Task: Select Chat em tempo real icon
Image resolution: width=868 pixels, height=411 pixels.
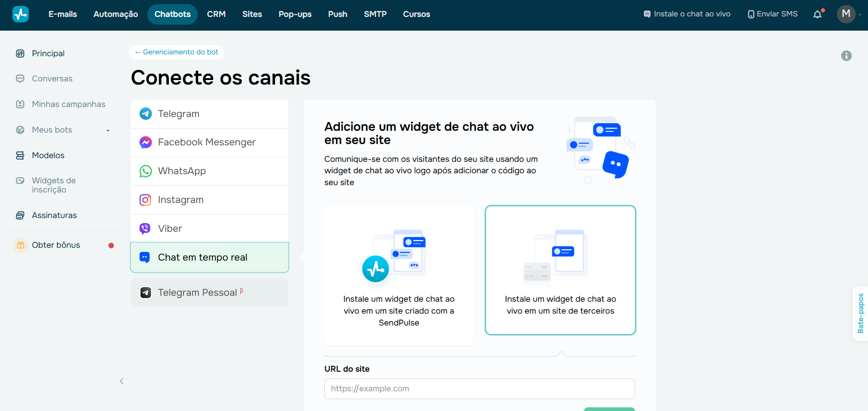Action: click(145, 257)
